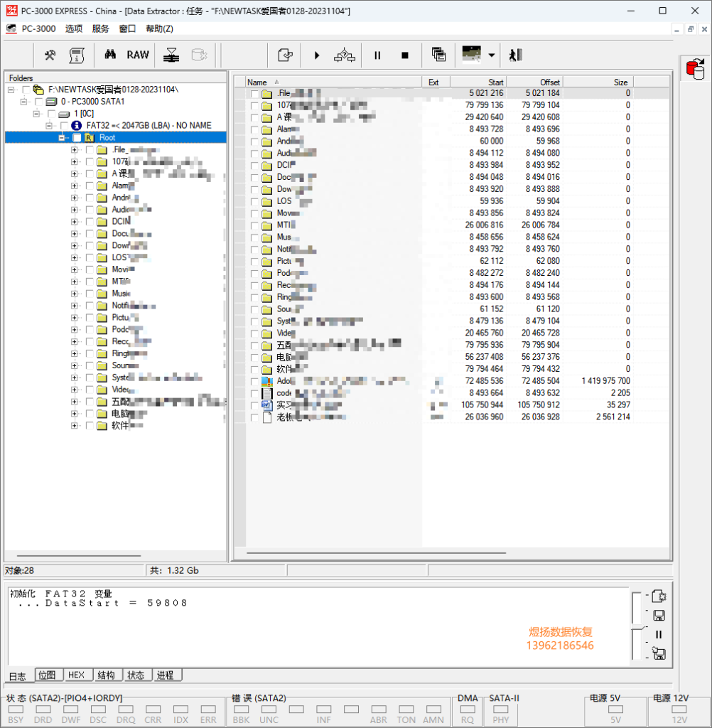The image size is (712, 728).
Task: Click the stop square button in toolbar
Action: pos(405,55)
